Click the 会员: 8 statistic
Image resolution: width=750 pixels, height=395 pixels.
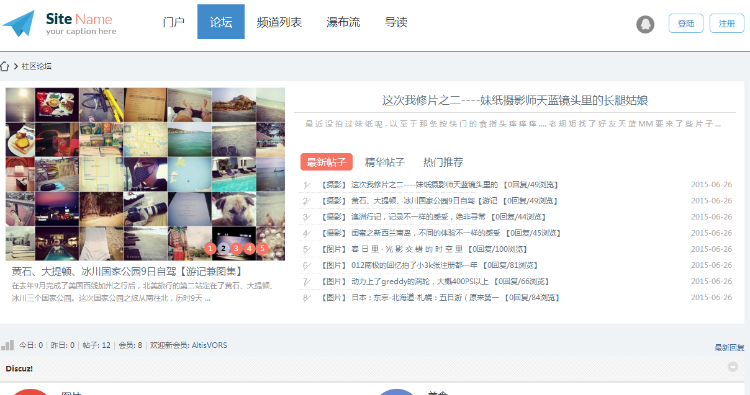pos(130,345)
